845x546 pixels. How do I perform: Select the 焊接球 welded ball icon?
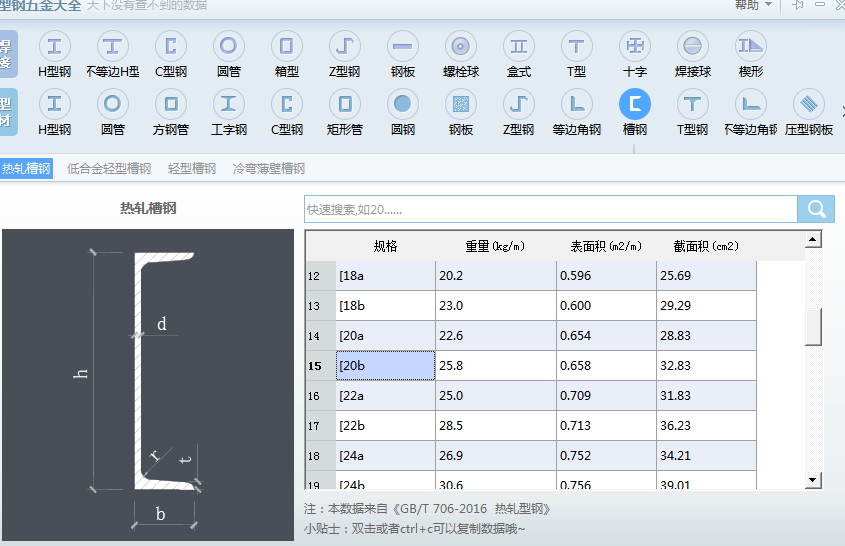click(692, 46)
